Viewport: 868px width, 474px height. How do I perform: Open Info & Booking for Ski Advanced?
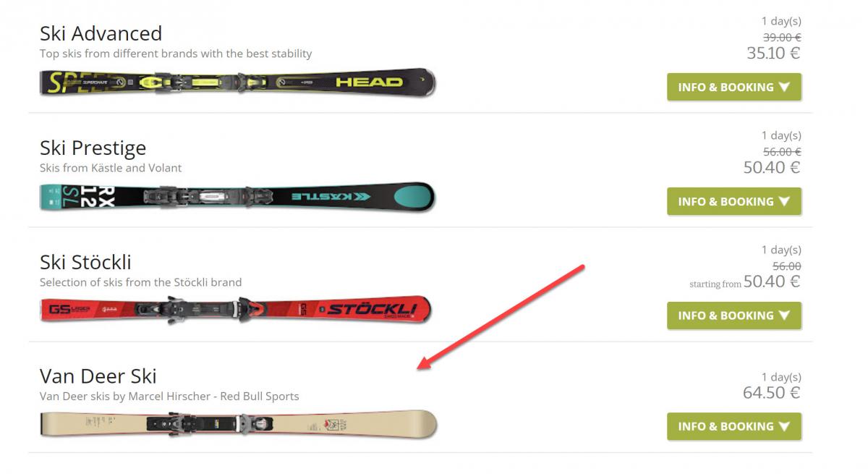pos(734,87)
